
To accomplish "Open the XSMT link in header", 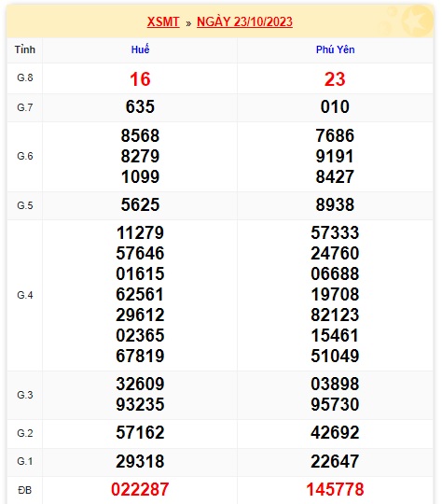I will pyautogui.click(x=163, y=21).
